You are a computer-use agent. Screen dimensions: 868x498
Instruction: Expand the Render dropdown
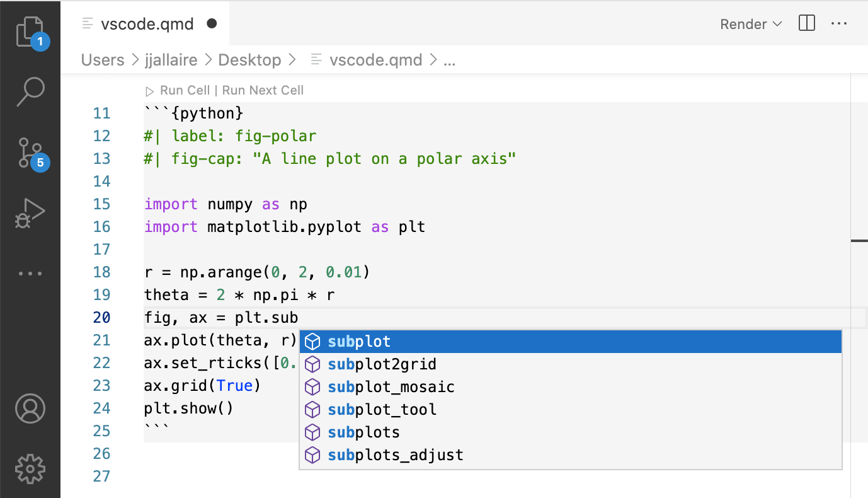coord(750,24)
